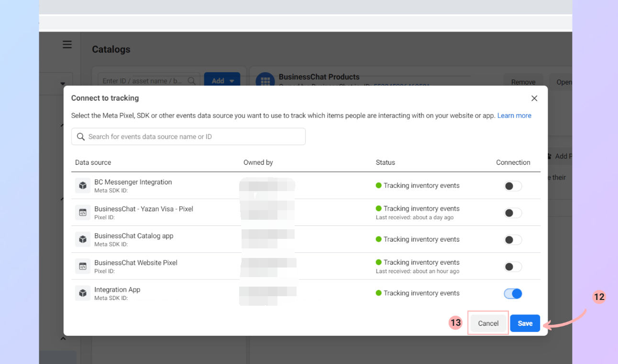Click the Data source column header

[93, 162]
